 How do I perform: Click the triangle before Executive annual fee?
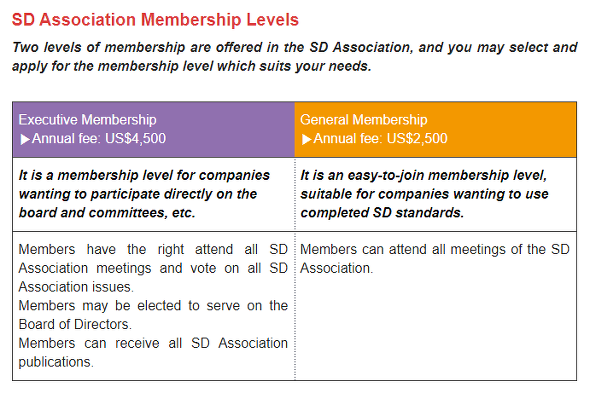coord(25,139)
